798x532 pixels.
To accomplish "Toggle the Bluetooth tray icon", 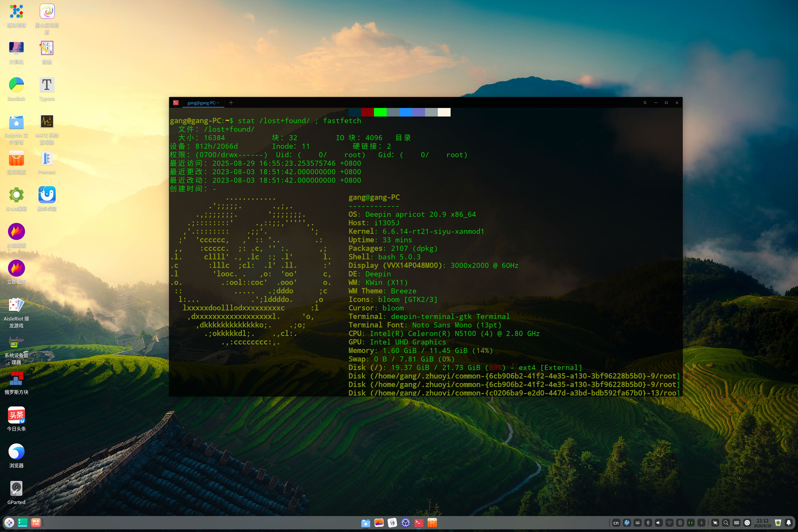I will 680,523.
